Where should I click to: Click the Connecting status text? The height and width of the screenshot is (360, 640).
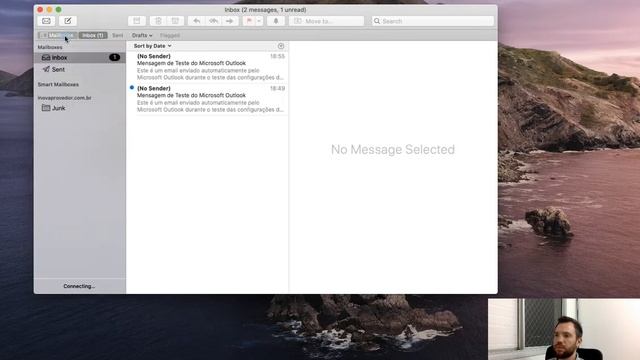point(79,286)
